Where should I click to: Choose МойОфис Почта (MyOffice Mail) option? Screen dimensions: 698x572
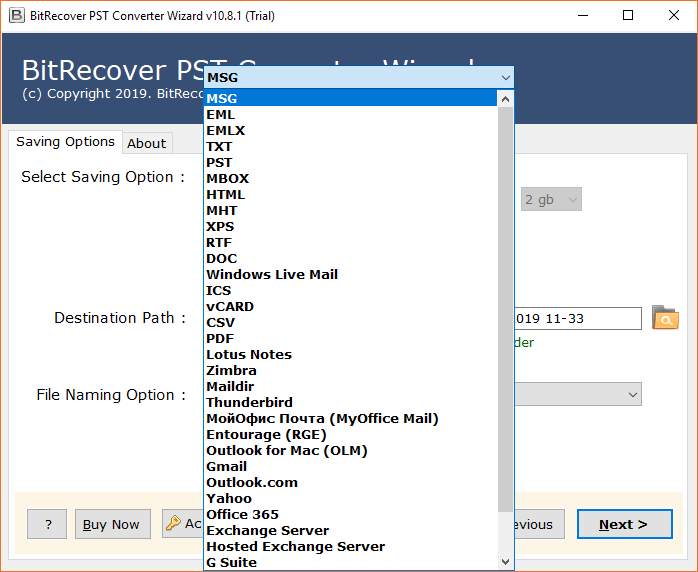350,419
